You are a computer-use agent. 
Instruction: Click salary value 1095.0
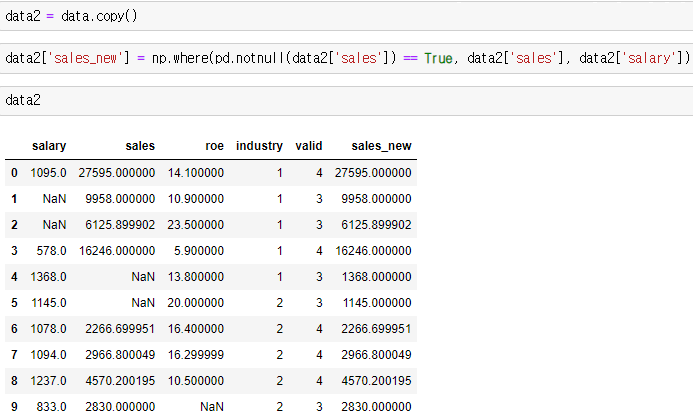point(48,173)
